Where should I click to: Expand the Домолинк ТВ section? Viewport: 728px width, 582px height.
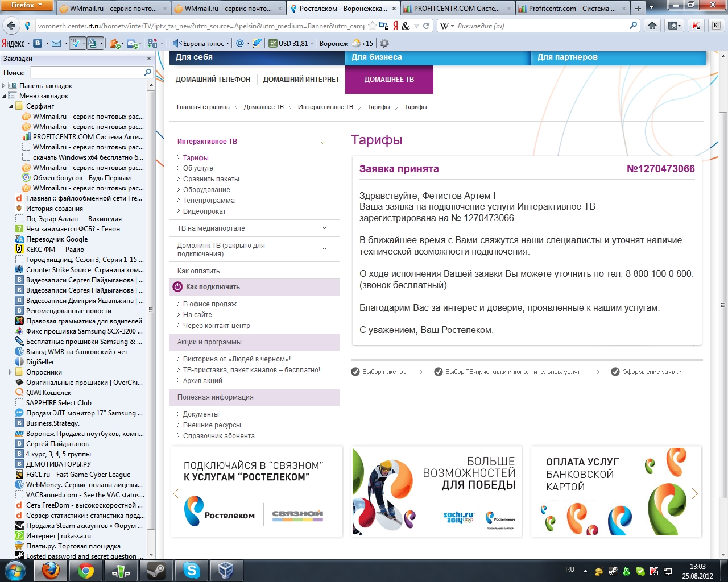pyautogui.click(x=324, y=249)
